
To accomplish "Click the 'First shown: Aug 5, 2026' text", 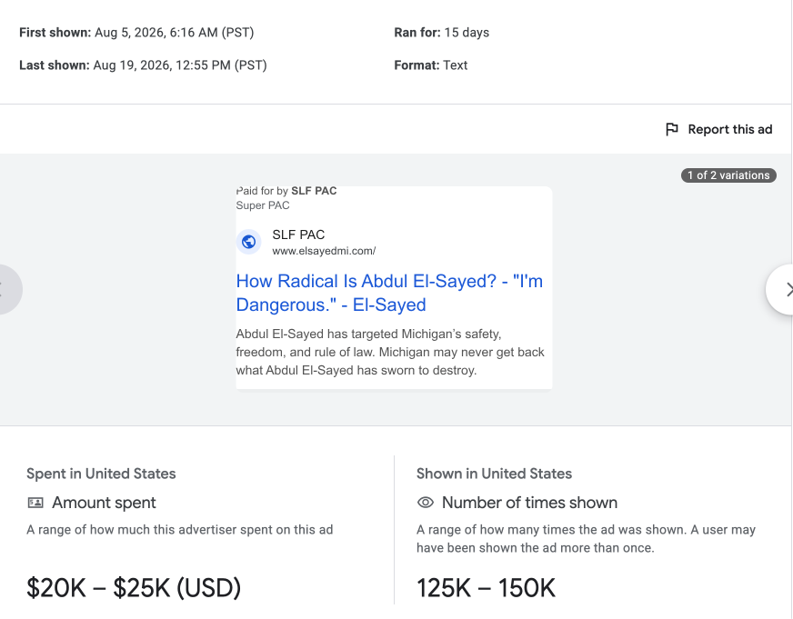I will click(x=137, y=32).
